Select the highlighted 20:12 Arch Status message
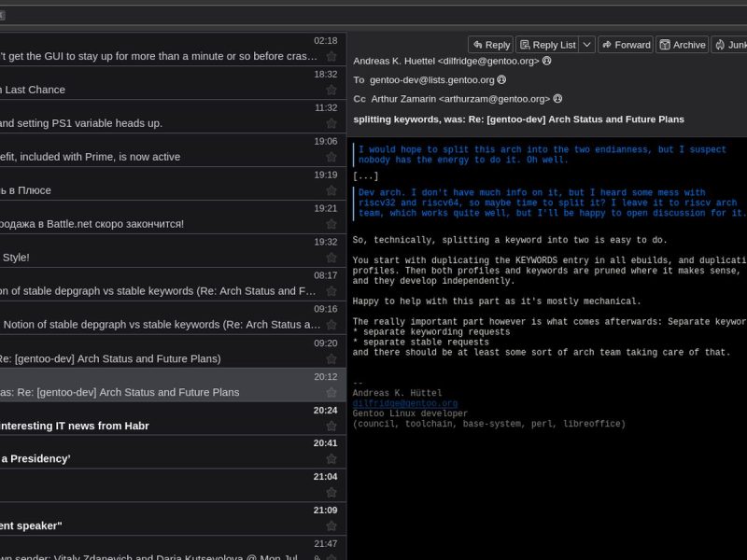The width and height of the screenshot is (747, 560). pyautogui.click(x=173, y=385)
